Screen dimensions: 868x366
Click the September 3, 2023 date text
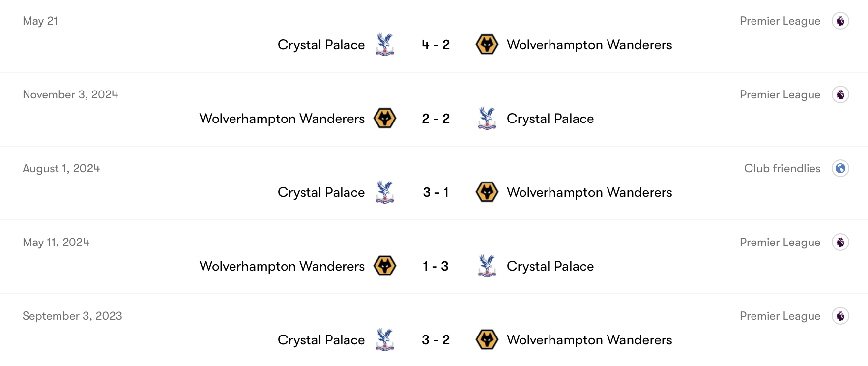(x=73, y=316)
